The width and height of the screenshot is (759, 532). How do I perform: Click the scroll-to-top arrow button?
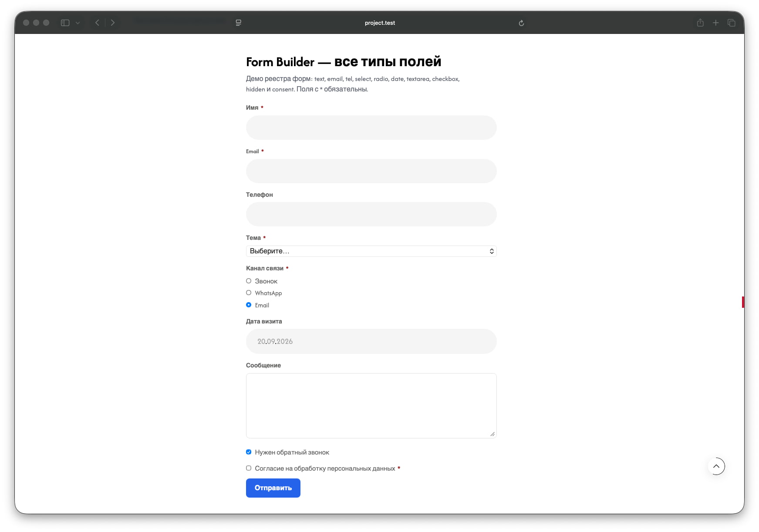716,466
